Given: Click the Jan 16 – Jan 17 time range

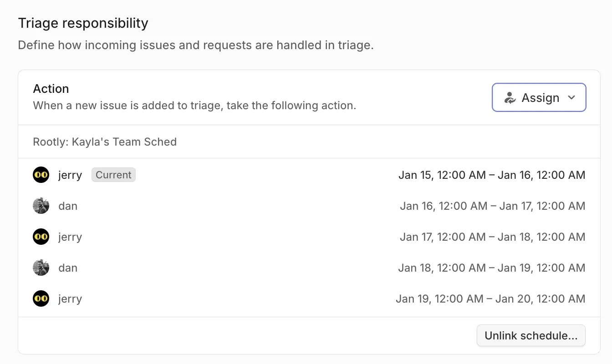Looking at the screenshot, I should click(x=492, y=206).
